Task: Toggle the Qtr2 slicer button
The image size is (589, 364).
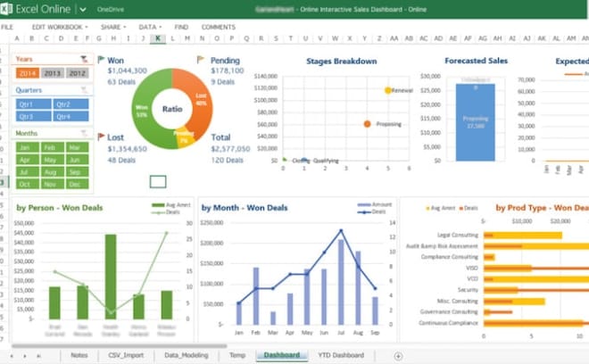Action: coord(71,104)
